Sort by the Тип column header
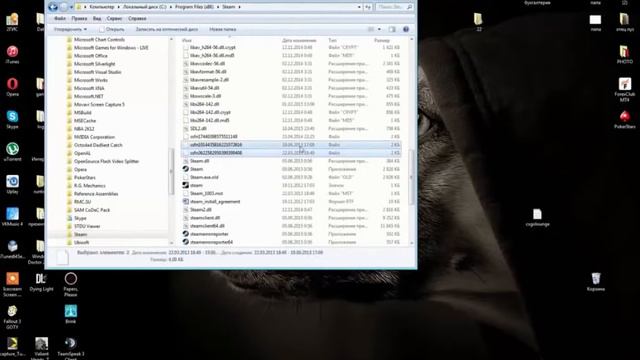This screenshot has width=640, height=360. (333, 40)
